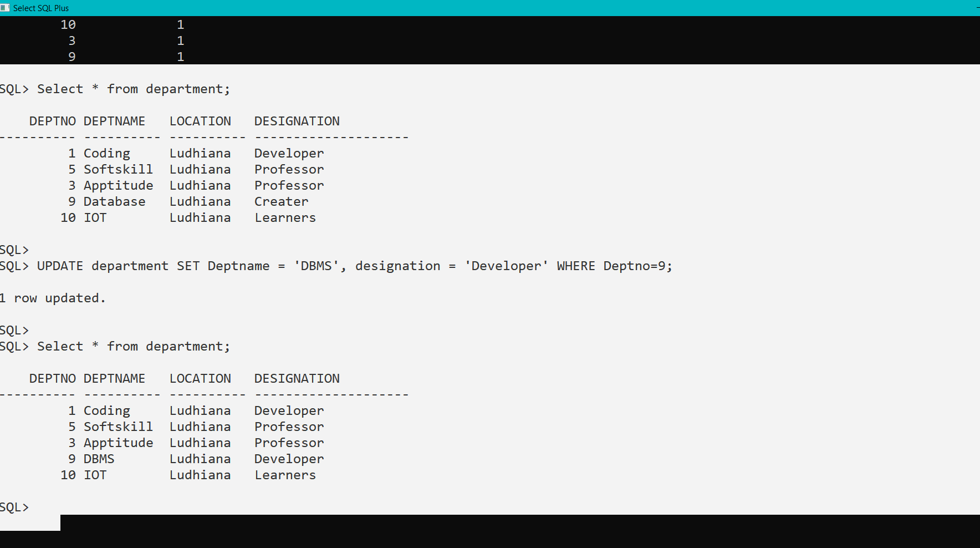Click the DEPTNAME header of second result set
The height and width of the screenshot is (548, 980).
pyautogui.click(x=115, y=378)
